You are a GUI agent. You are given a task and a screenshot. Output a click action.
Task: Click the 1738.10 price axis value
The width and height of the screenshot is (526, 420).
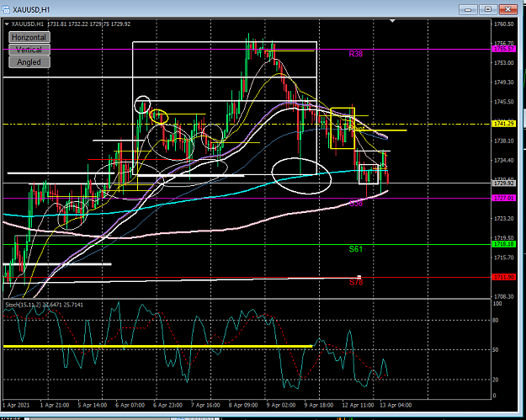pyautogui.click(x=503, y=141)
